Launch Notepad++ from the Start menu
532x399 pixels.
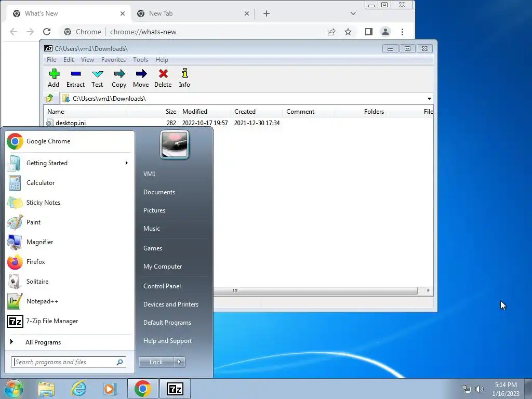pos(70,301)
